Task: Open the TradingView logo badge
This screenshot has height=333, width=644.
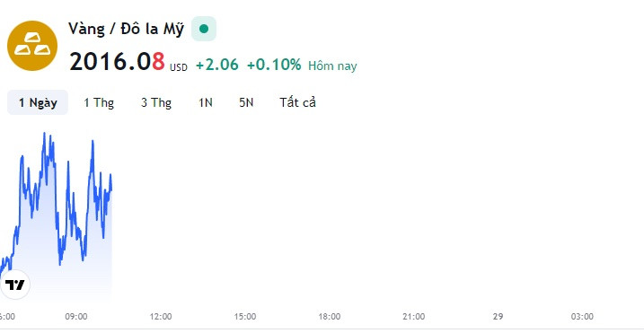Action: [x=15, y=285]
